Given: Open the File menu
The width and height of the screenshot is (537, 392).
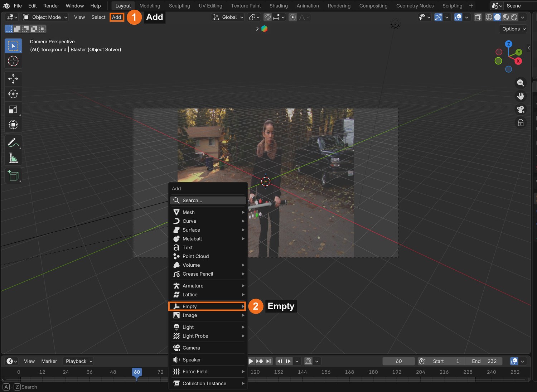Looking at the screenshot, I should (18, 6).
